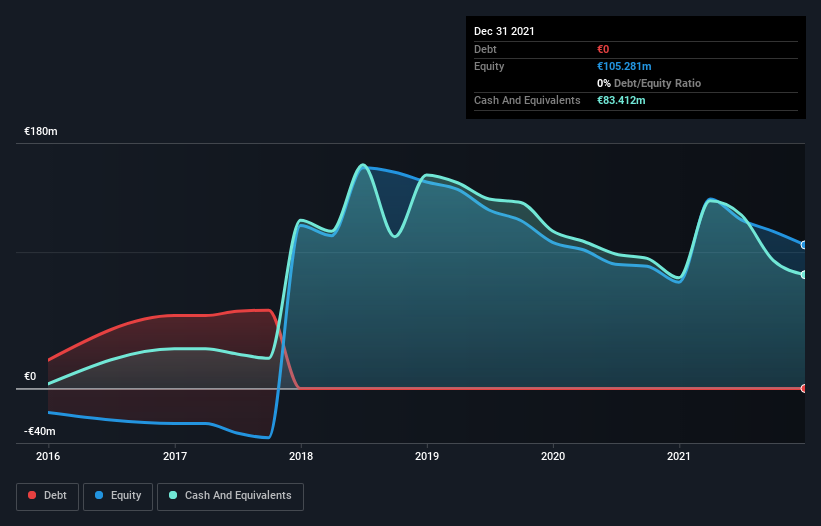
Task: Click the -€40m y-axis label
Action: [x=40, y=431]
